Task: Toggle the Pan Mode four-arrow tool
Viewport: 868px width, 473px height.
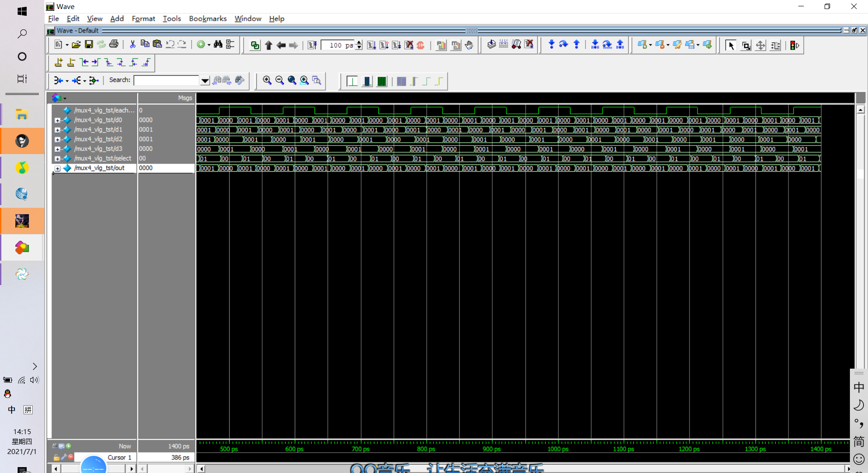Action: (760, 45)
